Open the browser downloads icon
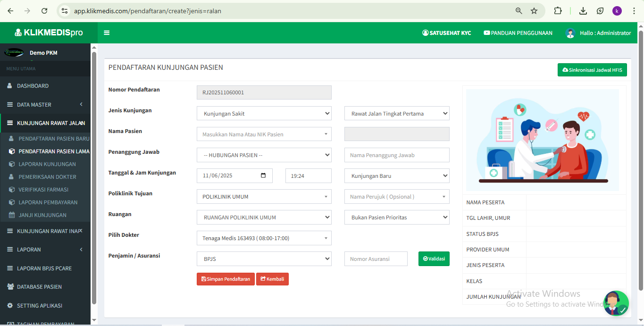The height and width of the screenshot is (326, 644). tap(583, 11)
